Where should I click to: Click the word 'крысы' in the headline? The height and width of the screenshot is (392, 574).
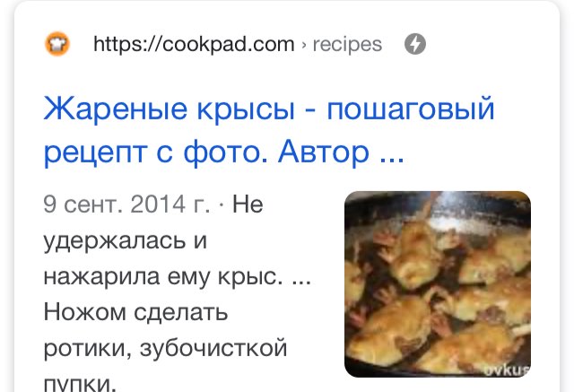point(246,109)
